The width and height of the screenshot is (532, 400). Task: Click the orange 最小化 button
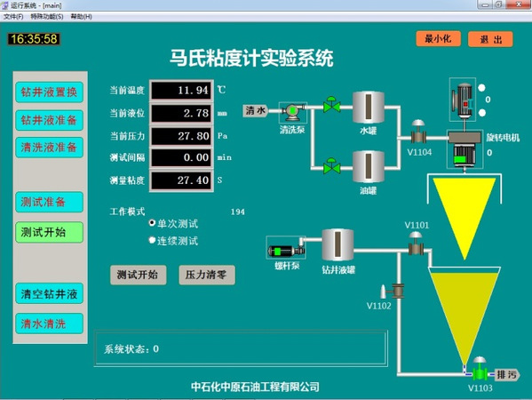tap(438, 39)
